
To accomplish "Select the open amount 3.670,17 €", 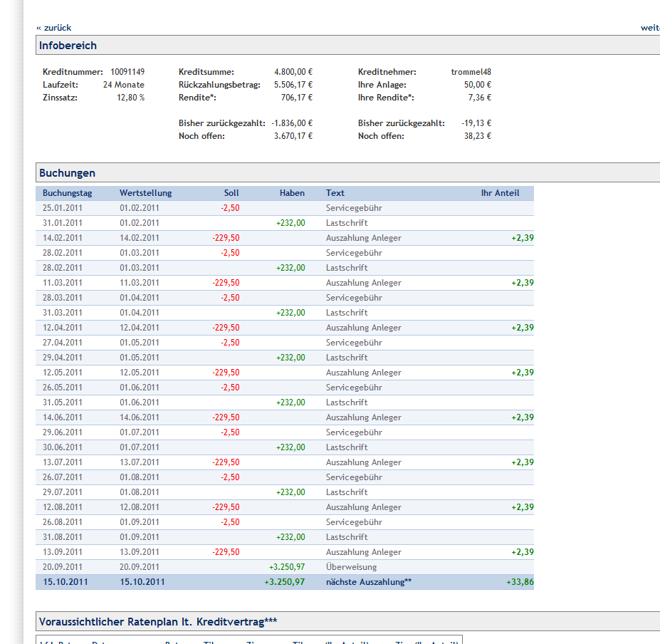I will coord(293,136).
